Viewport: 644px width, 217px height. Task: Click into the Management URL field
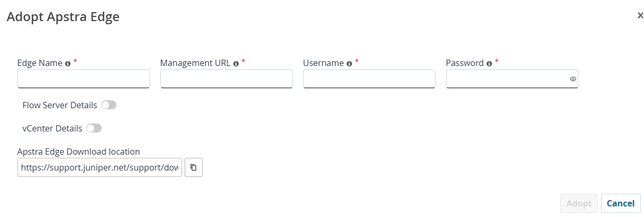[226, 79]
